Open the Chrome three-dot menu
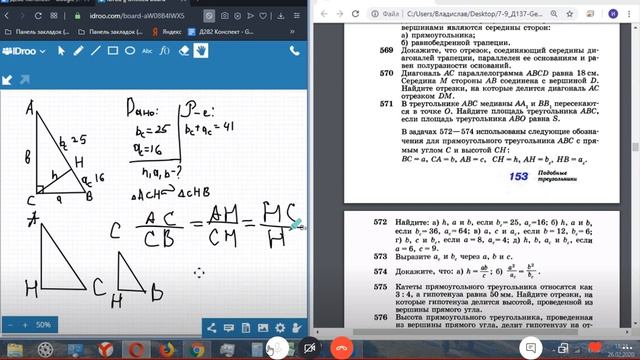Screen dimensions: 640x360 tap(629, 13)
